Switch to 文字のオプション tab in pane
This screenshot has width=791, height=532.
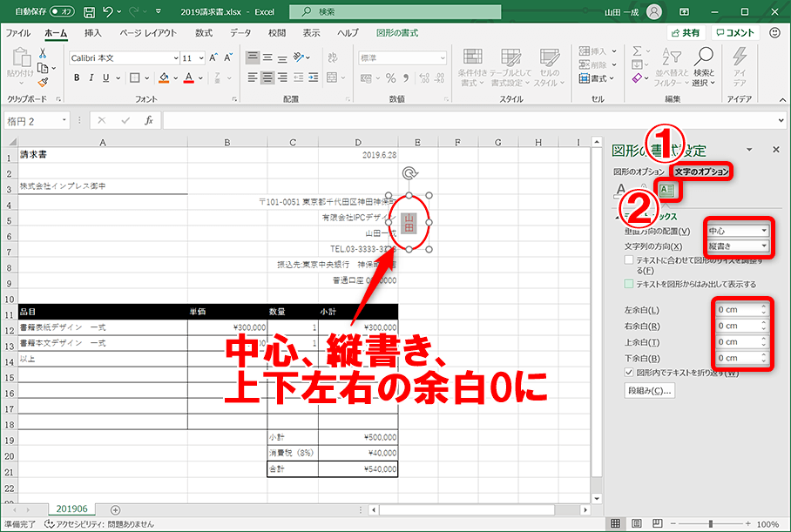pos(702,172)
